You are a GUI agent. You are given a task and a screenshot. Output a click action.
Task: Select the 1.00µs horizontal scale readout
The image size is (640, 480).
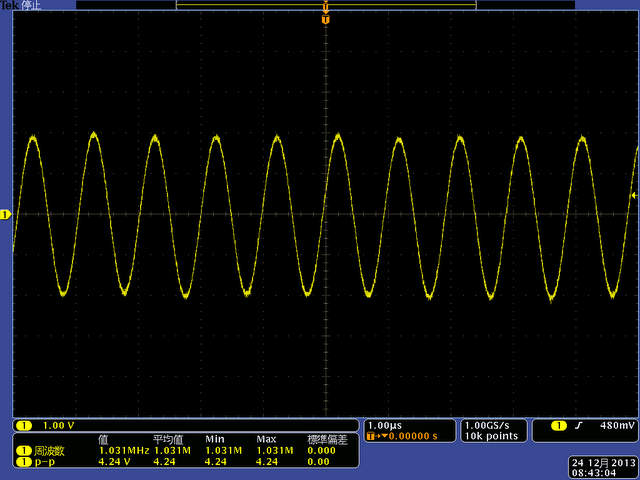(386, 425)
